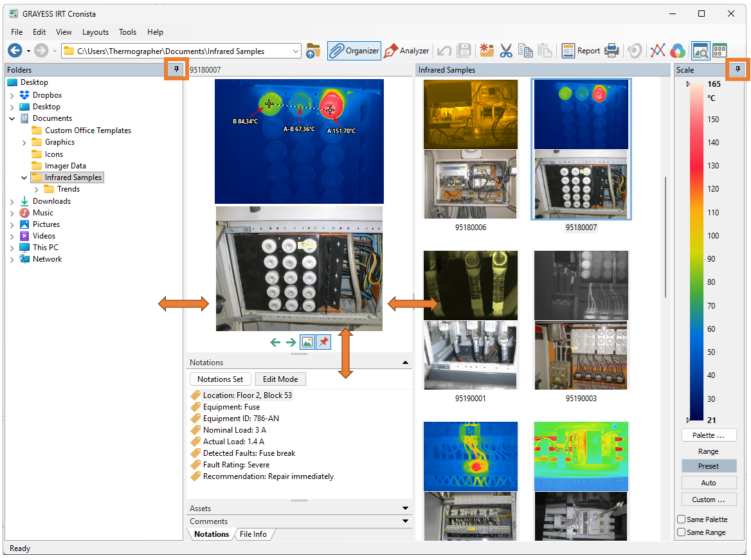Show previous image with green left arrow

275,342
